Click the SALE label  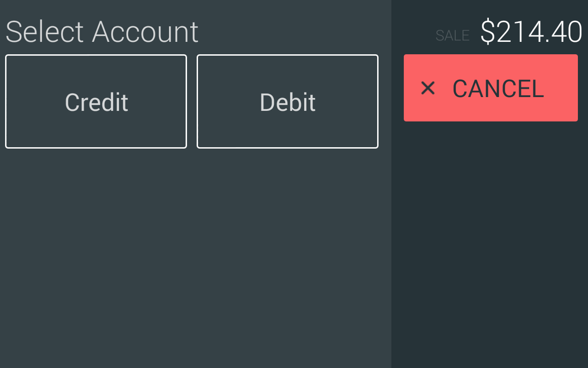pyautogui.click(x=452, y=35)
